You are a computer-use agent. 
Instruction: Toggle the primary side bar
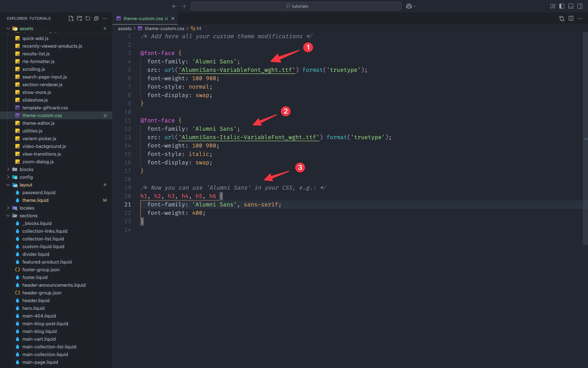pos(562,6)
